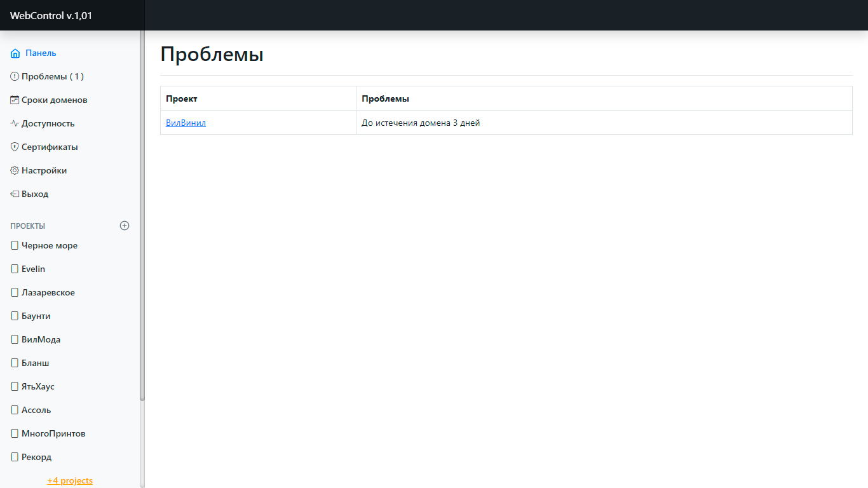Click the sidebar vertical scrollbar
Screen dimensions: 868x488
click(x=142, y=216)
